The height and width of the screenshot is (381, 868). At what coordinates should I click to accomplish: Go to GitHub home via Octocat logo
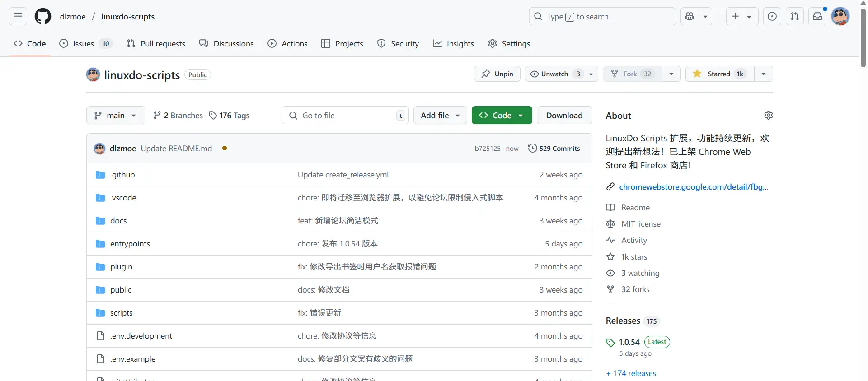click(43, 17)
